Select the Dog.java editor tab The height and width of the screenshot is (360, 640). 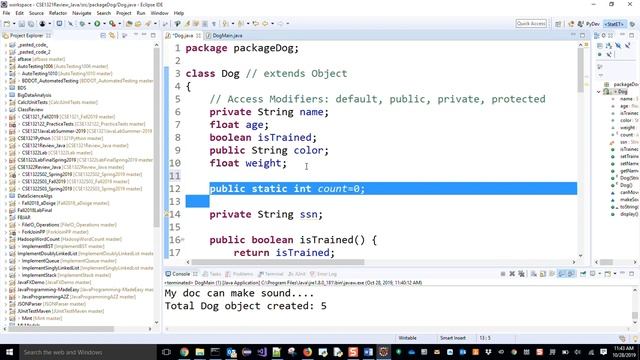click(x=183, y=36)
